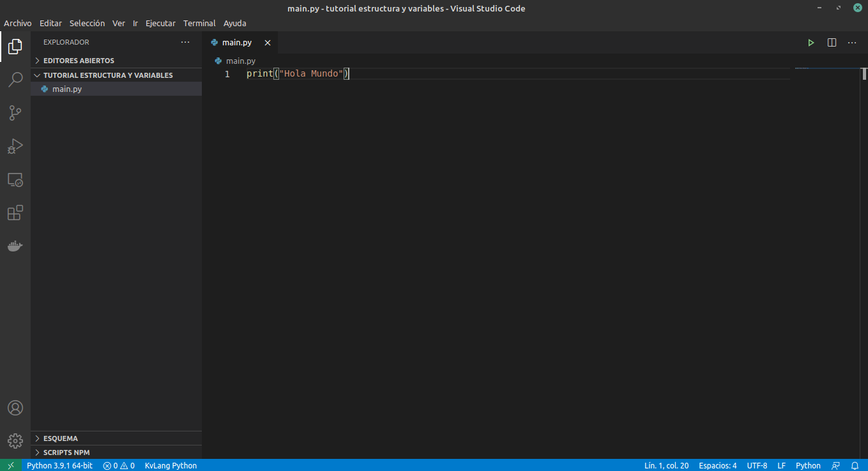Click line number 1 in the gutter
The height and width of the screenshot is (471, 868).
tap(227, 74)
